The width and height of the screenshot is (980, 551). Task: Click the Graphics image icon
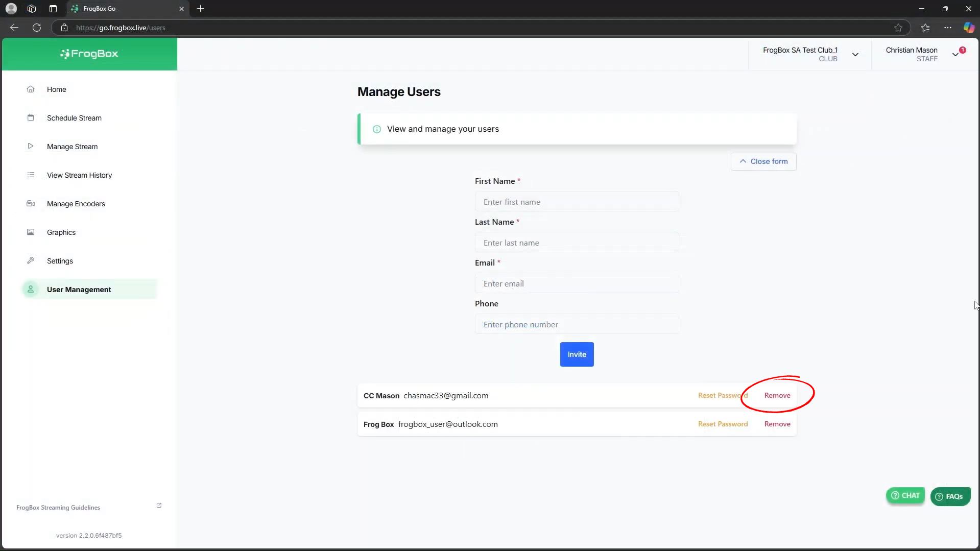click(x=31, y=232)
